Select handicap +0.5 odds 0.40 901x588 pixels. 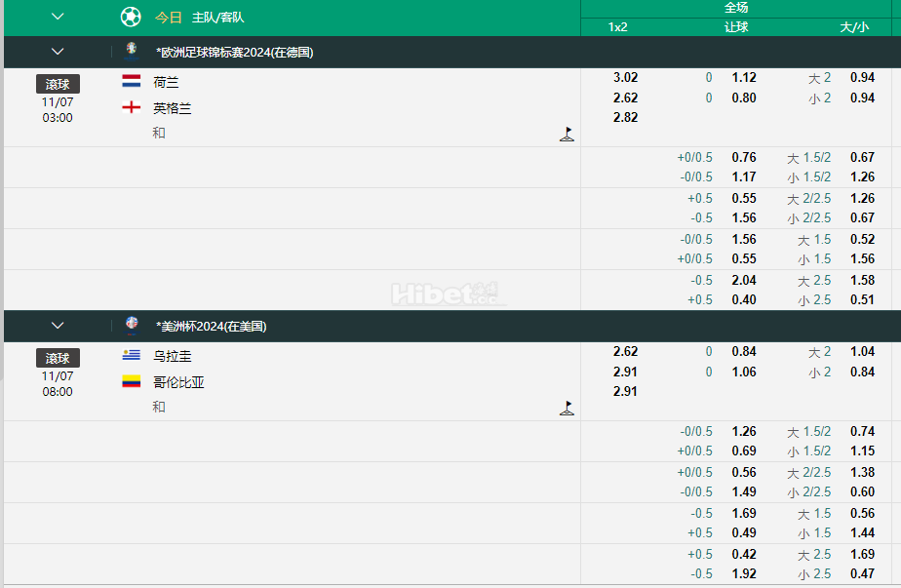744,300
